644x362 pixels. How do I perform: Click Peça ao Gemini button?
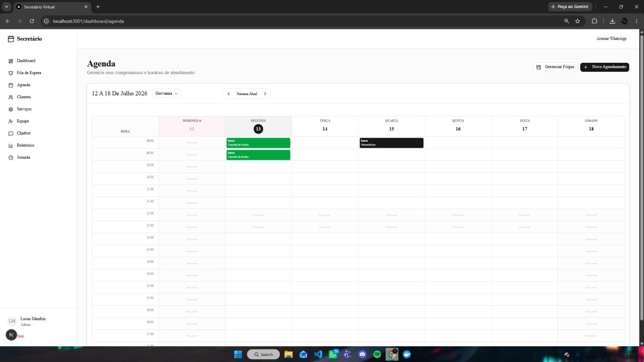[x=570, y=7]
